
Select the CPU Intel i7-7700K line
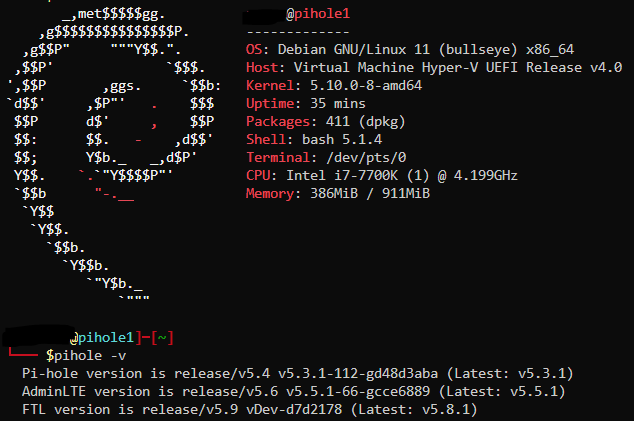coord(382,176)
